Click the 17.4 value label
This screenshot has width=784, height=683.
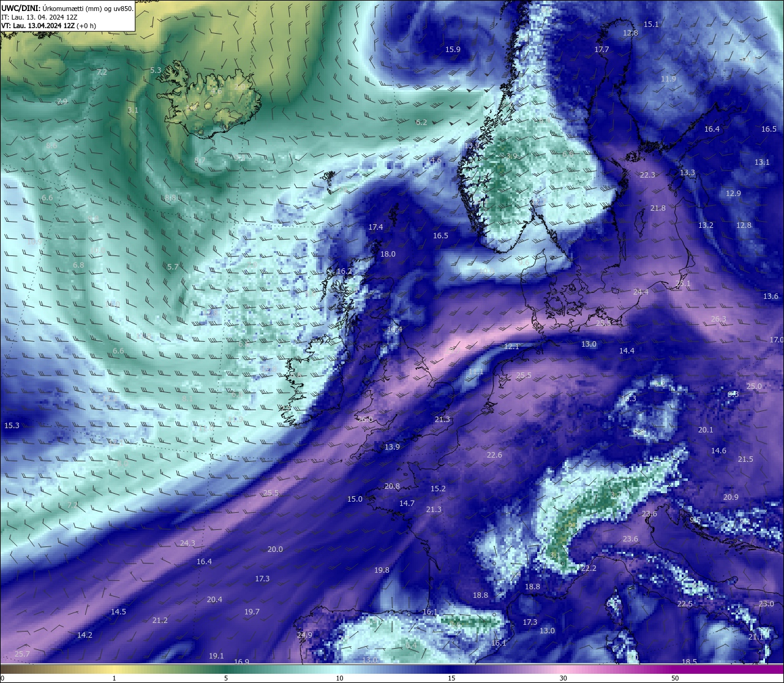tap(375, 227)
